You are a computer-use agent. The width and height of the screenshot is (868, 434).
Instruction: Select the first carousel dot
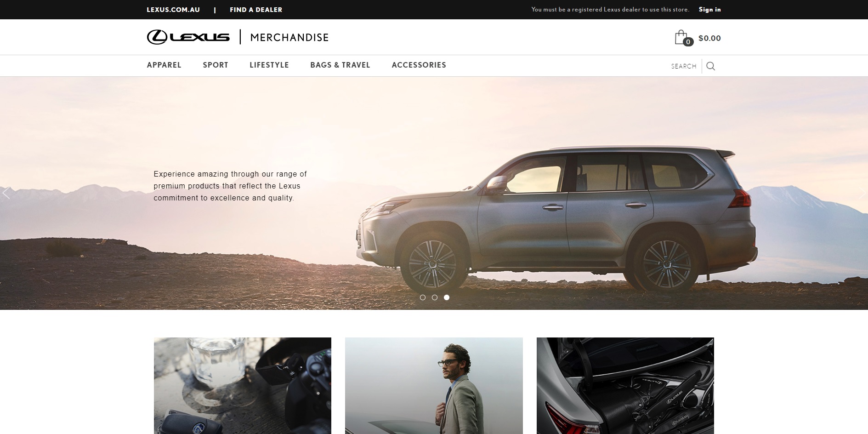coord(423,297)
